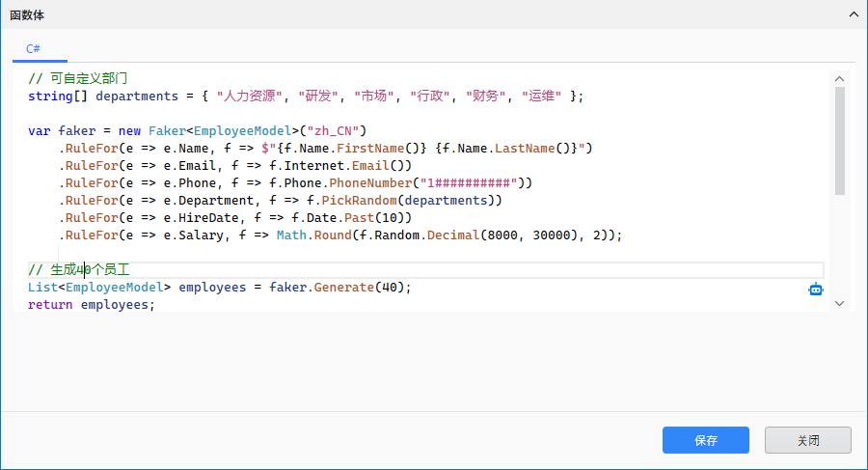Collapse the 函数体 panel with the chevron
Image resolution: width=868 pixels, height=470 pixels.
853,14
